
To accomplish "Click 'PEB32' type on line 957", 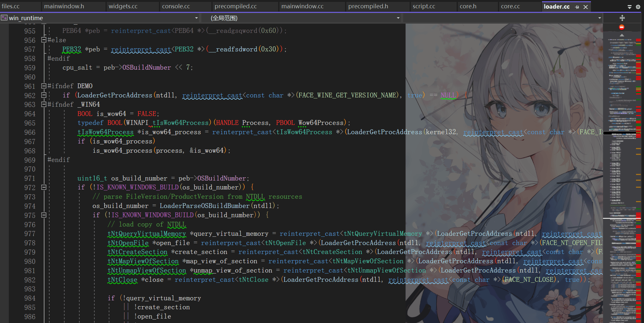I will [72, 49].
